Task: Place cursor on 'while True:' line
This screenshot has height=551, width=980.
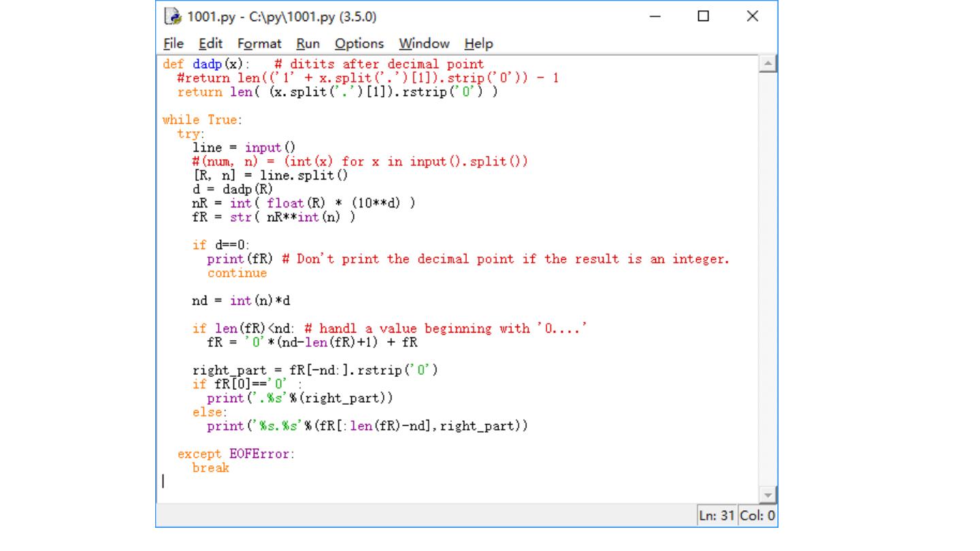Action: point(201,120)
